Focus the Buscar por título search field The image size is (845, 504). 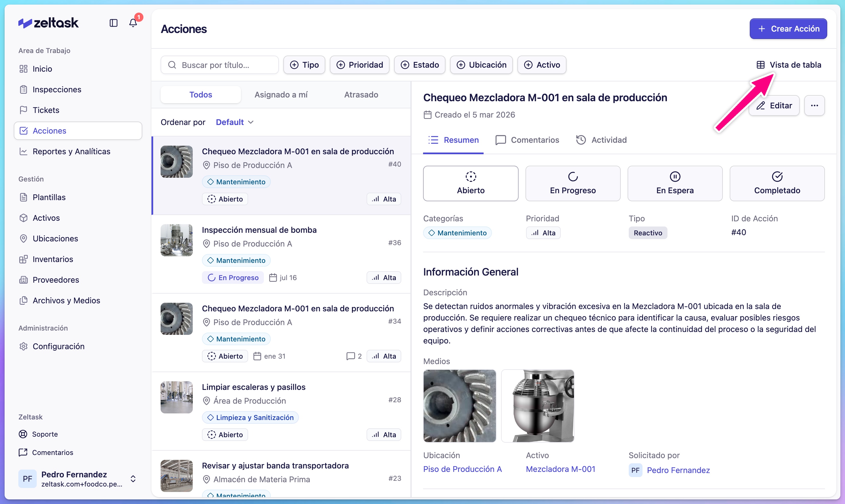tap(219, 65)
